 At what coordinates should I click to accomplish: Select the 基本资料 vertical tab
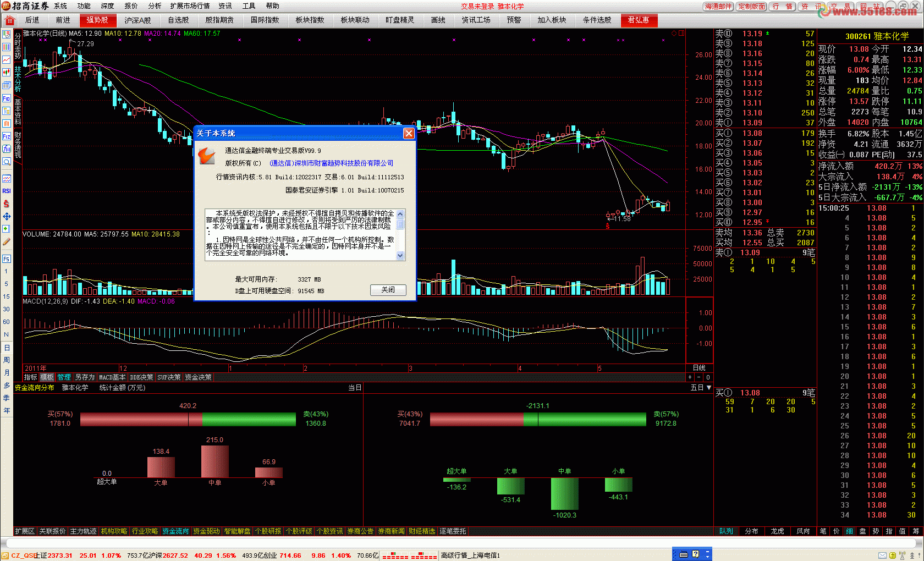[x=18, y=113]
